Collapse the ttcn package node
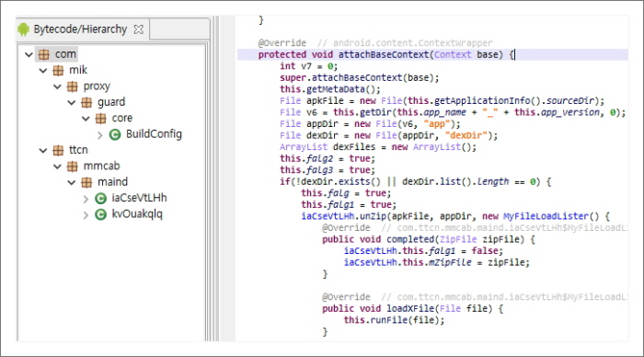 tap(43, 150)
